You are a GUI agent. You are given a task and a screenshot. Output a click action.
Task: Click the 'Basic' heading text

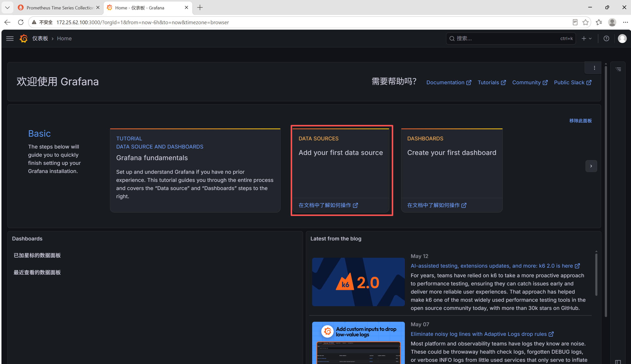39,133
